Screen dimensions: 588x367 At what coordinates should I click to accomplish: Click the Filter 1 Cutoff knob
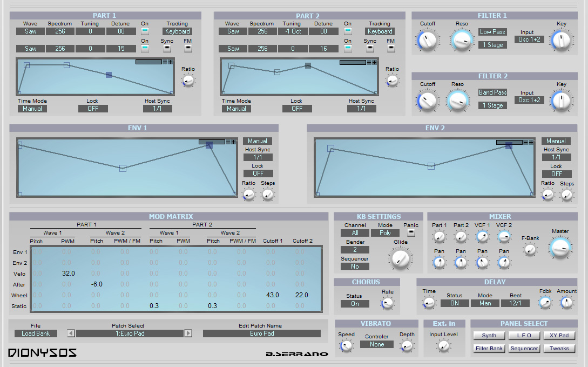pyautogui.click(x=427, y=41)
